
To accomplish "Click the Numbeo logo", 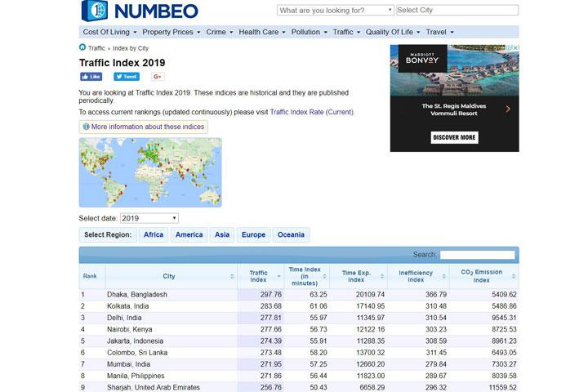I will pos(140,11).
